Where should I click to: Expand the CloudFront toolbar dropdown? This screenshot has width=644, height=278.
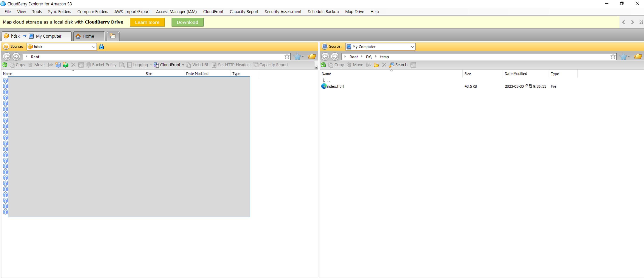183,65
